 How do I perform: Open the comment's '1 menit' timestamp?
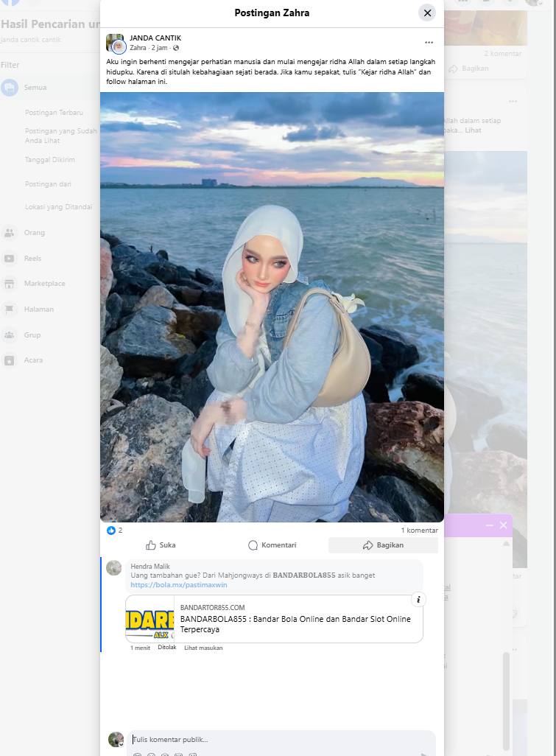(x=140, y=648)
